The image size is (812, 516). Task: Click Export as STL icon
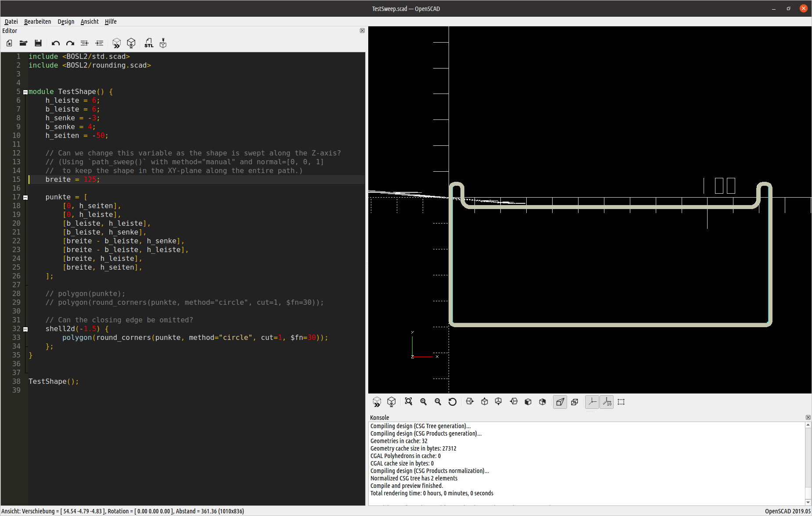point(149,43)
